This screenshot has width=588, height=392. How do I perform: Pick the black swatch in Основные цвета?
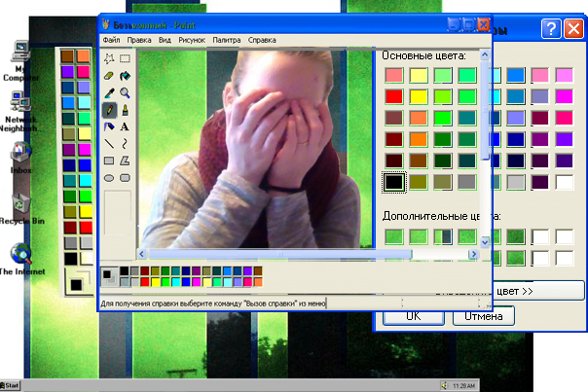point(393,182)
